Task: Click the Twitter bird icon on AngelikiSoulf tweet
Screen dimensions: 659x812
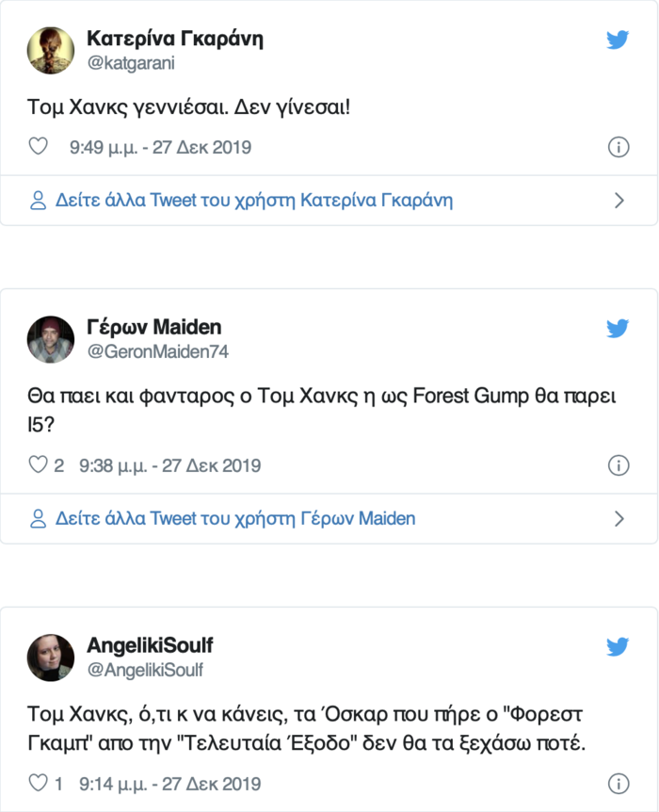Action: (619, 647)
